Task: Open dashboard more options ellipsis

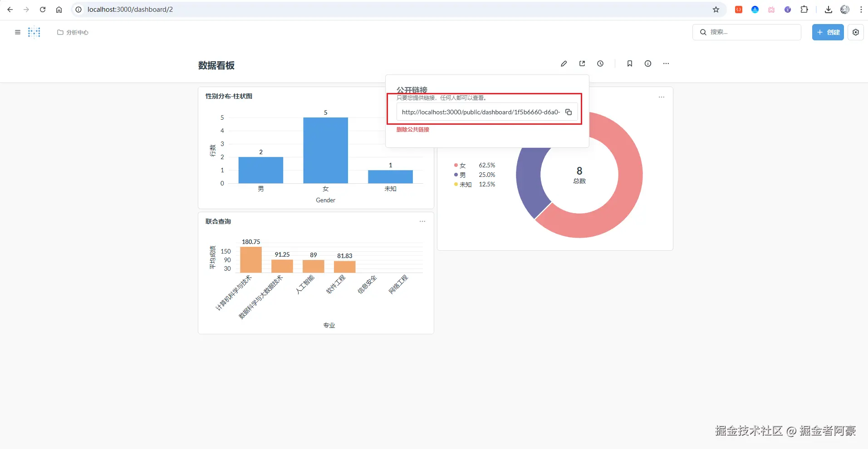Action: [666, 63]
